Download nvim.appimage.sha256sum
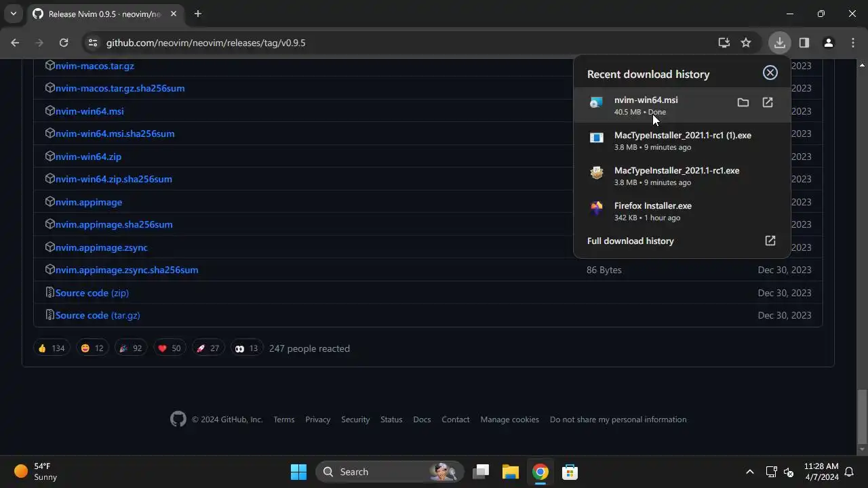Image resolution: width=868 pixels, height=488 pixels. pos(114,224)
